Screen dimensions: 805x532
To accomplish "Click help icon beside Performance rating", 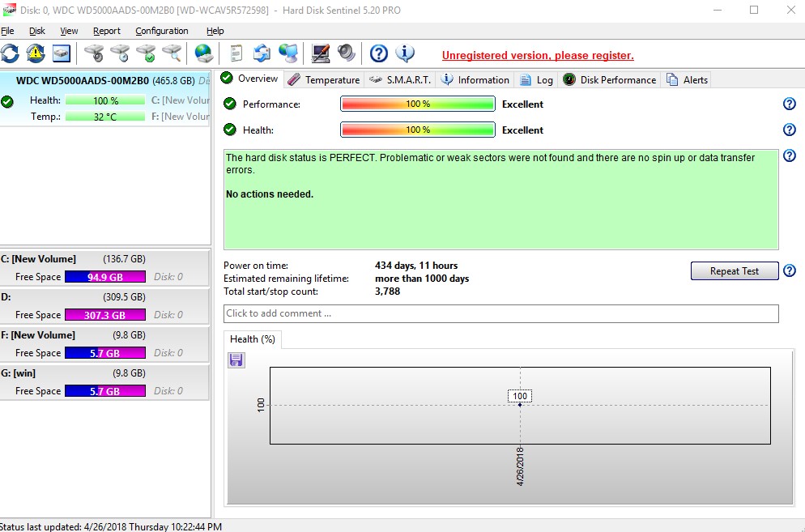I will coord(790,104).
